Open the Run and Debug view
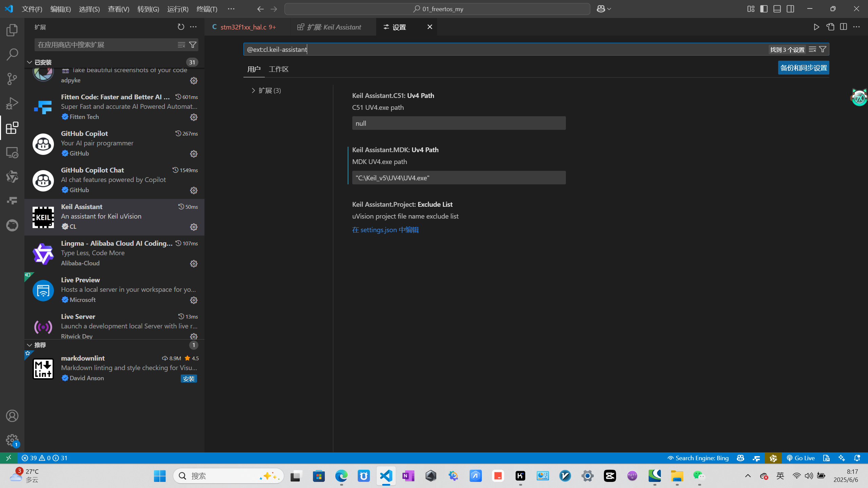The image size is (868, 488). (x=12, y=103)
